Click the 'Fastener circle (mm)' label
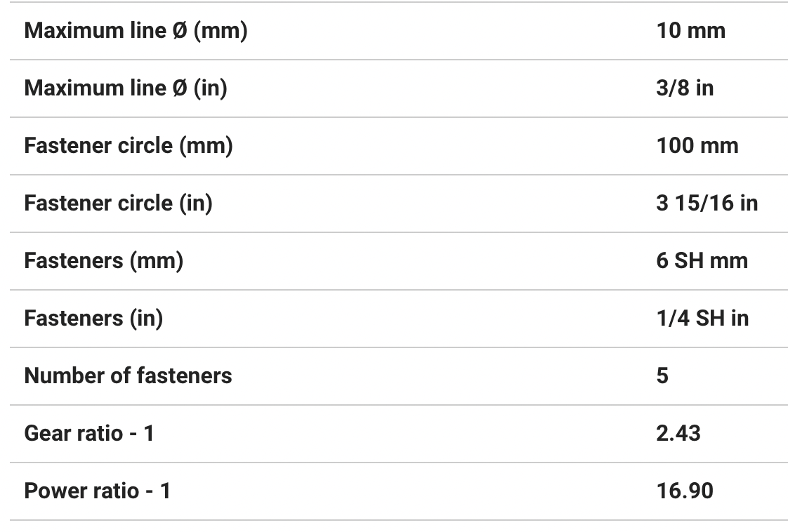This screenshot has height=532, width=788. (x=129, y=146)
